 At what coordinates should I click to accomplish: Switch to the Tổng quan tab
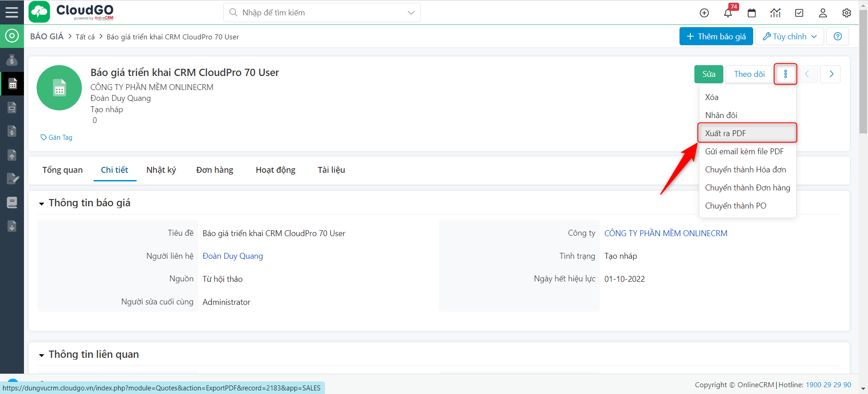62,170
